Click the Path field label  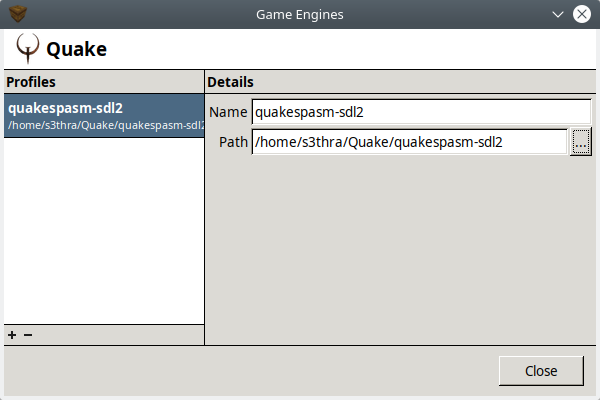pyautogui.click(x=233, y=142)
